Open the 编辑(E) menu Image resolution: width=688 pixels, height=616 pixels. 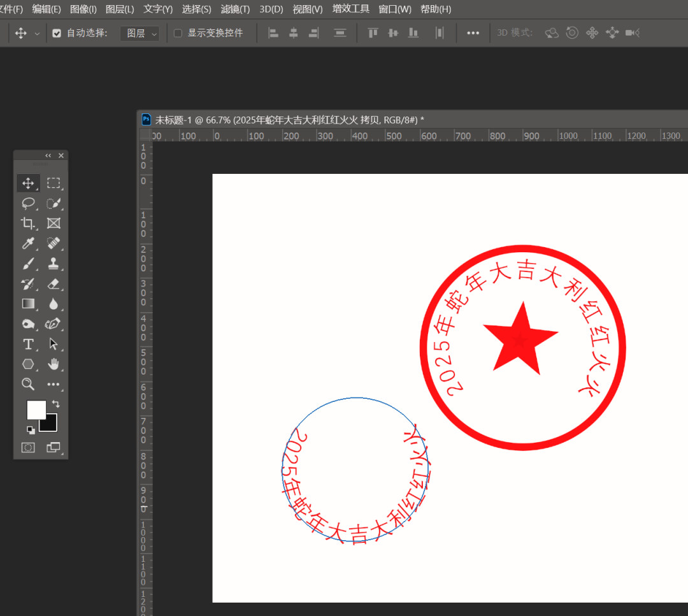pos(47,9)
